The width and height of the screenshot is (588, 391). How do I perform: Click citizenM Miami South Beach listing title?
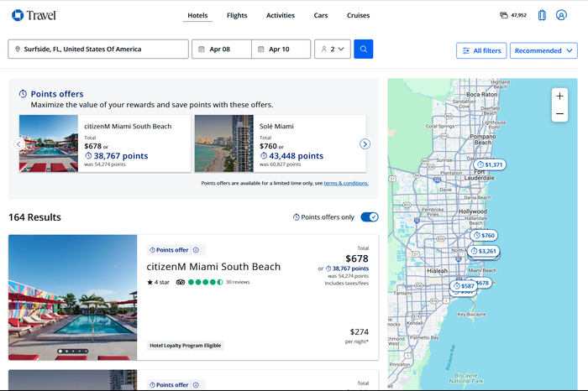213,267
